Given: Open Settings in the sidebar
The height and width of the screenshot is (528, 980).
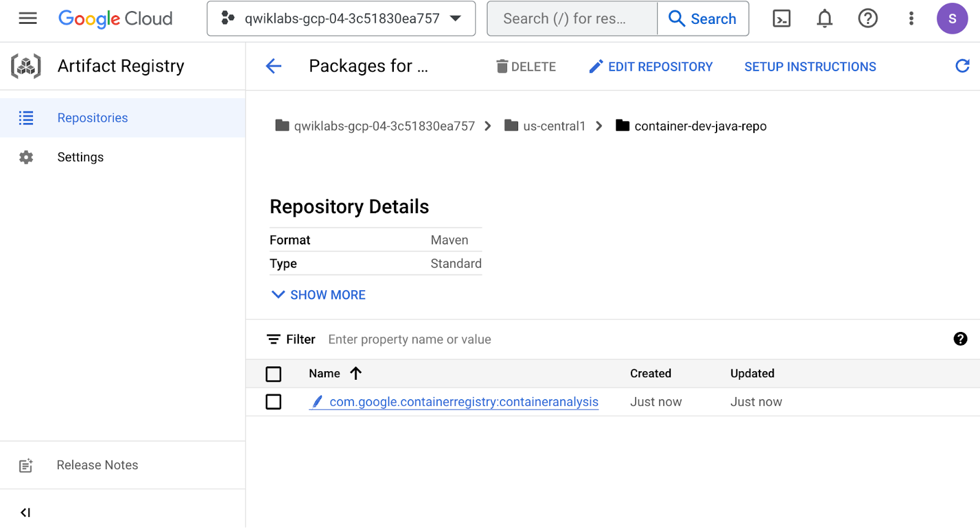Looking at the screenshot, I should [80, 157].
